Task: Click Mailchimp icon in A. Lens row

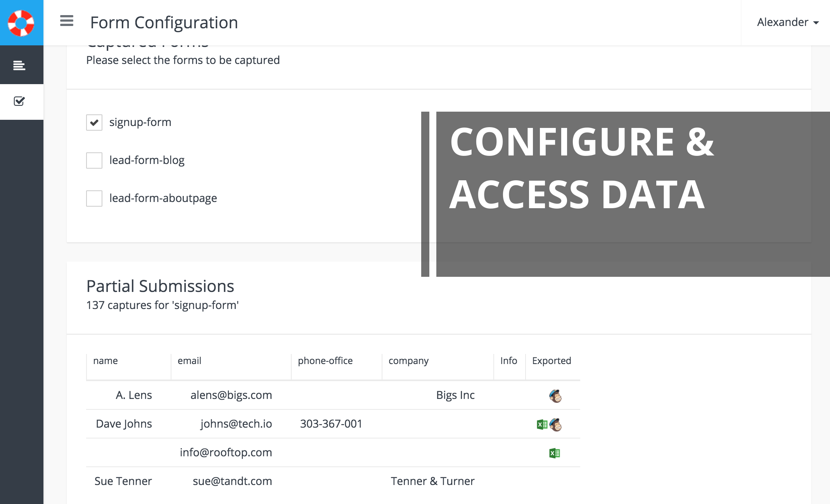Action: pos(555,396)
